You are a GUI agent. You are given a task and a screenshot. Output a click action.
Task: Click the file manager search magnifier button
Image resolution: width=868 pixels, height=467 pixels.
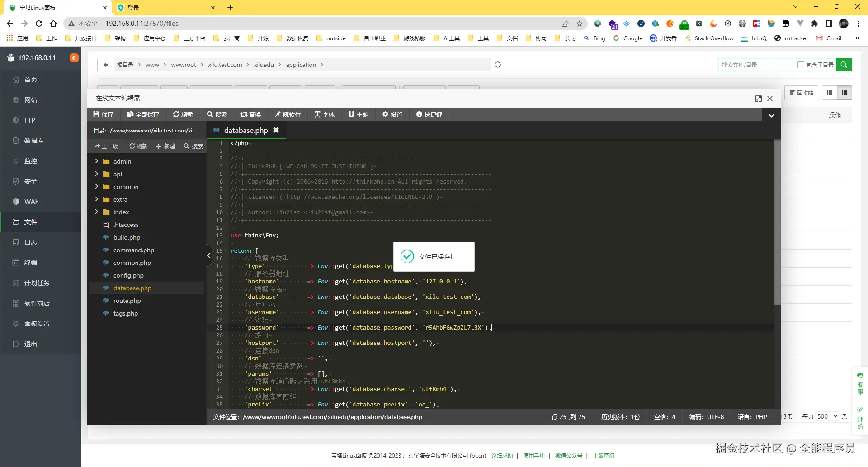tap(844, 65)
